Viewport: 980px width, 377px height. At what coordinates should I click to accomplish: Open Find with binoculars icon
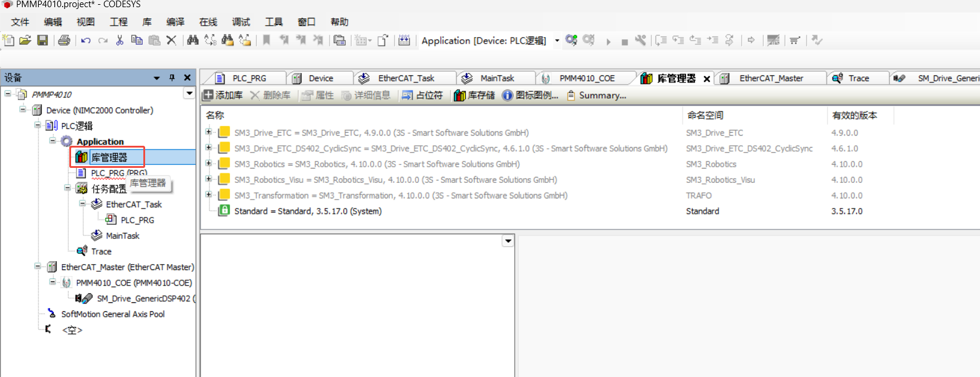(x=192, y=40)
